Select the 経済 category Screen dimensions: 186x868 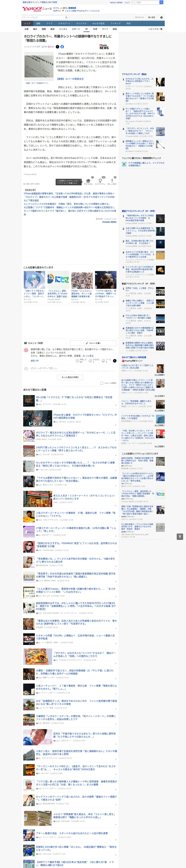click(x=52, y=29)
